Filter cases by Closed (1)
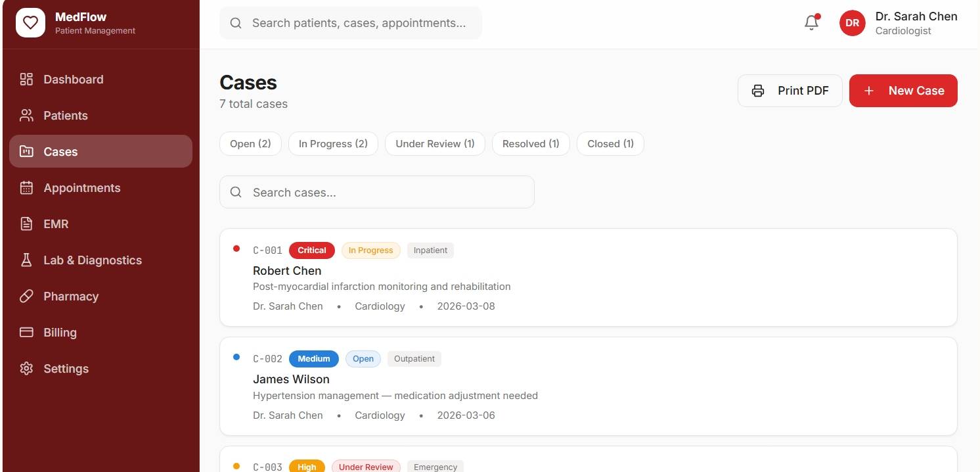980x472 pixels. point(610,144)
